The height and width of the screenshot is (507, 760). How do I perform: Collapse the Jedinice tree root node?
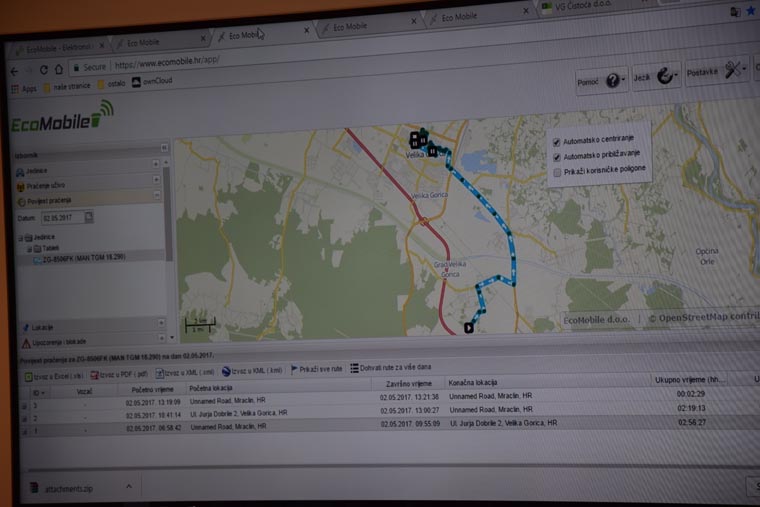point(20,238)
